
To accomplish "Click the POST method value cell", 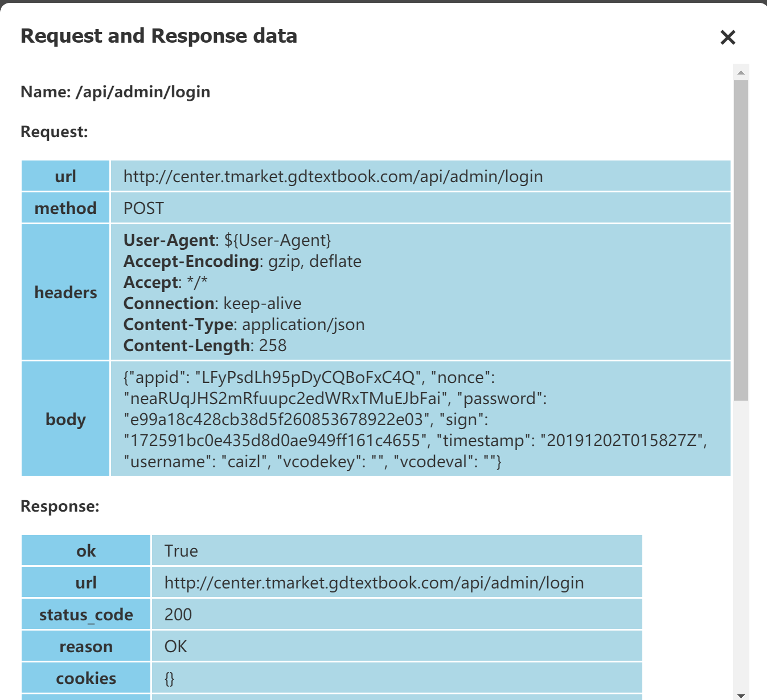I will tap(143, 208).
